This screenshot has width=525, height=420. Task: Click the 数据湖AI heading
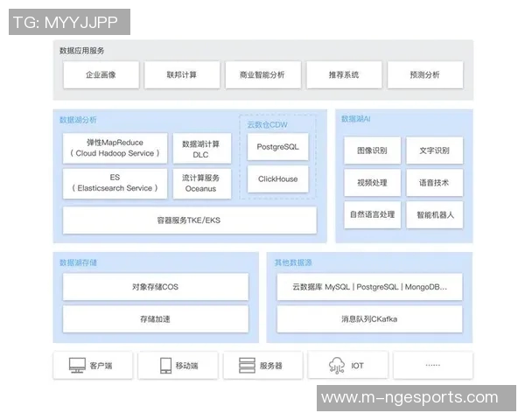coord(355,119)
